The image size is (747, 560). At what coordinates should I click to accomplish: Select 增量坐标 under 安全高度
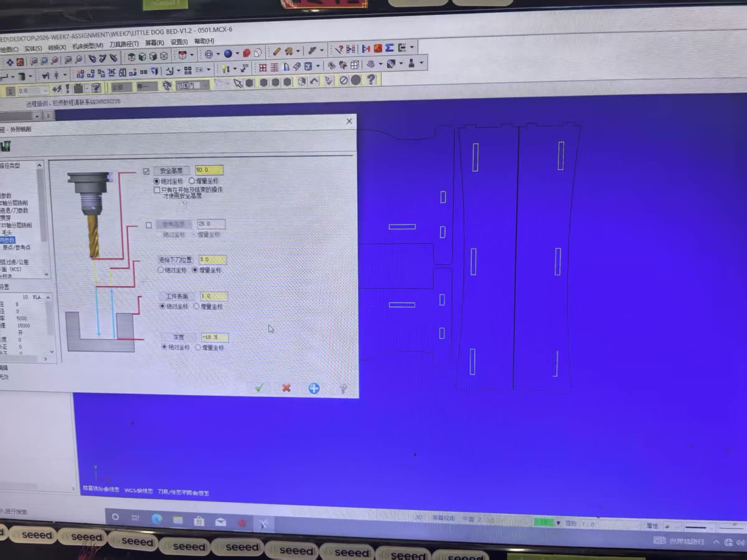pos(192,180)
